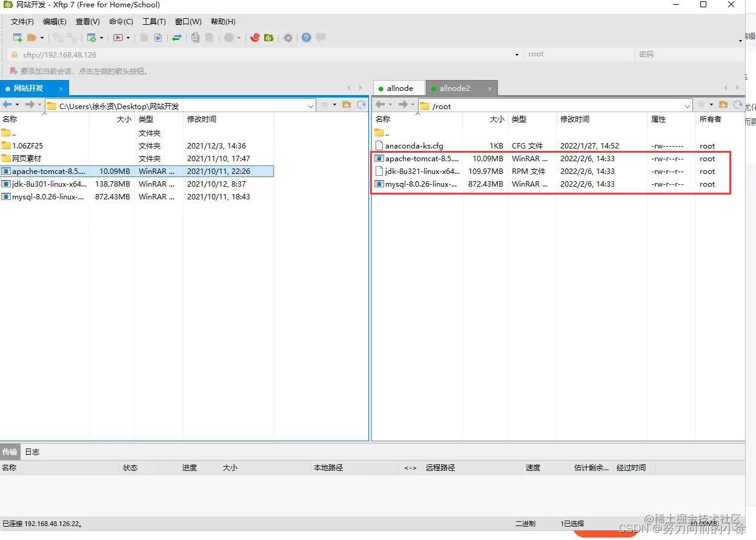
Task: Select local jdk-8u301-linux-x64 file
Action: click(138, 184)
